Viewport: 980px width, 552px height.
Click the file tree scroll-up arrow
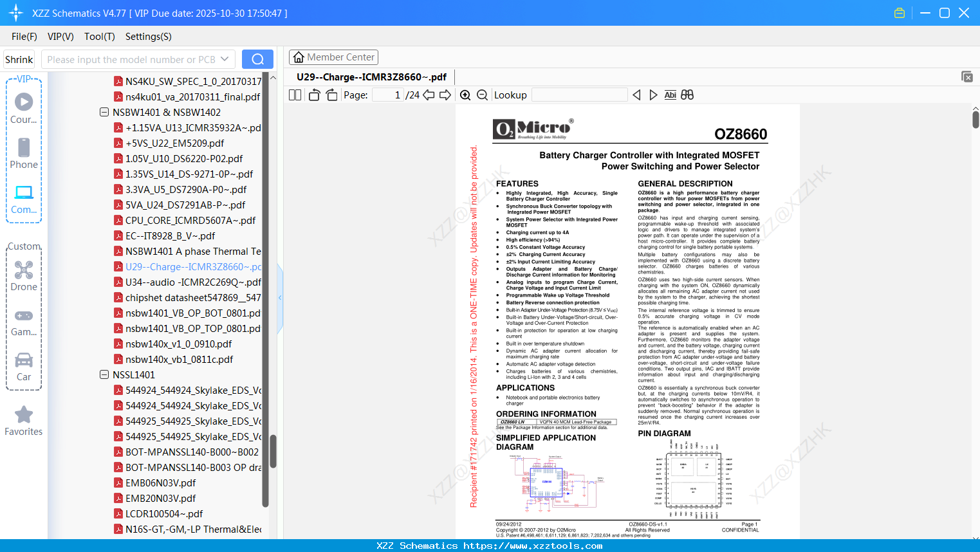[273, 77]
